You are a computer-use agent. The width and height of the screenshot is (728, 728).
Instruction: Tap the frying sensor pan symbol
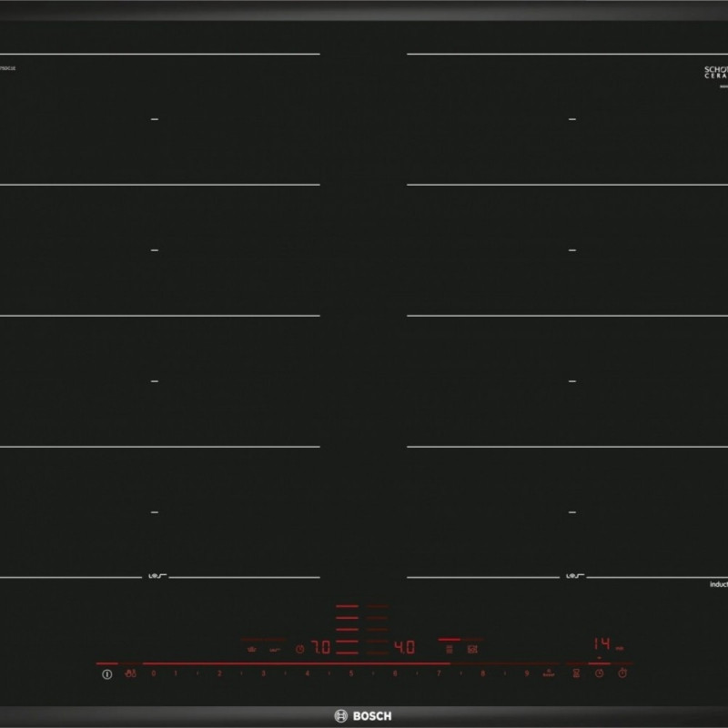pyautogui.click(x=273, y=649)
